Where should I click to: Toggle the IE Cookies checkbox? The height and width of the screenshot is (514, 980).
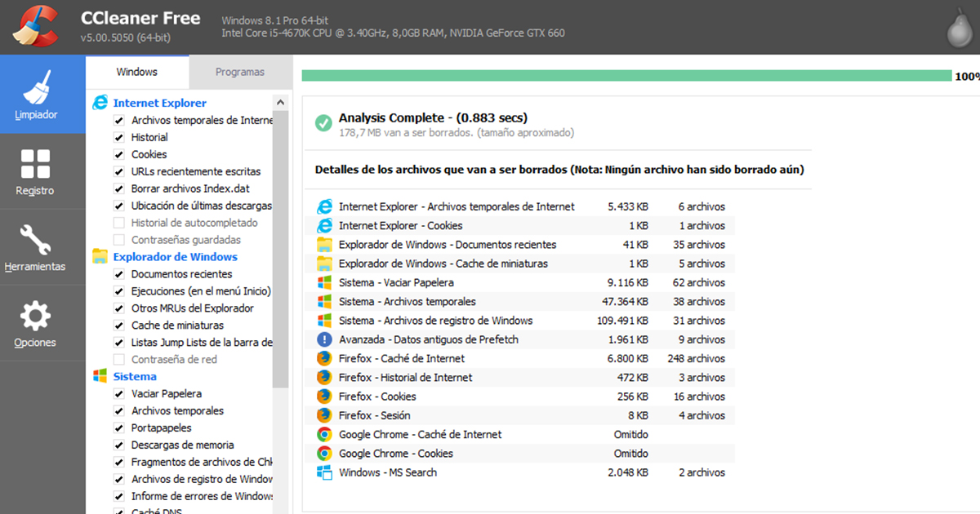118,154
